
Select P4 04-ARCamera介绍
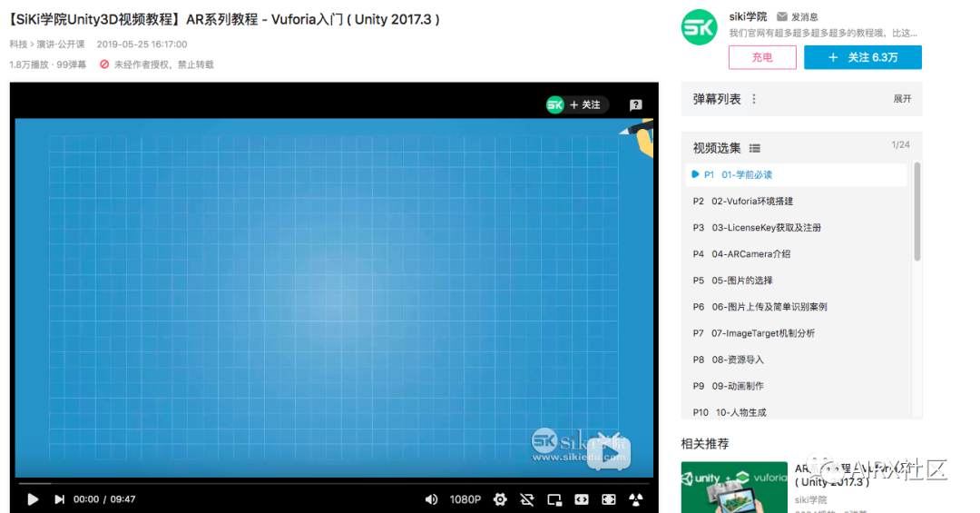click(797, 254)
